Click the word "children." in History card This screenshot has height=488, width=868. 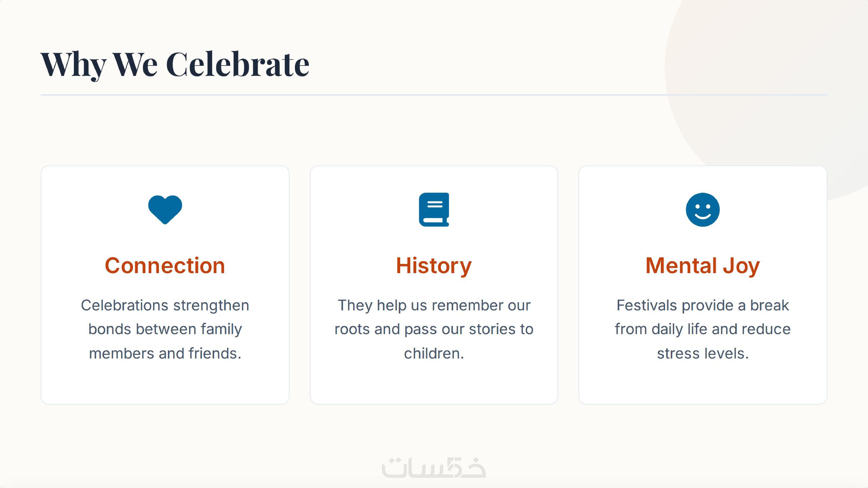(x=434, y=354)
